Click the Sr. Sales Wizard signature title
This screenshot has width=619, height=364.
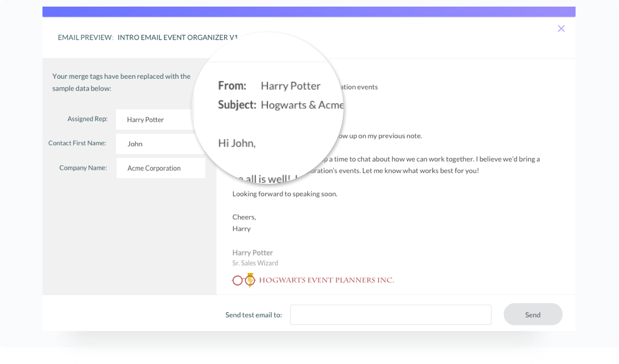[x=255, y=263]
